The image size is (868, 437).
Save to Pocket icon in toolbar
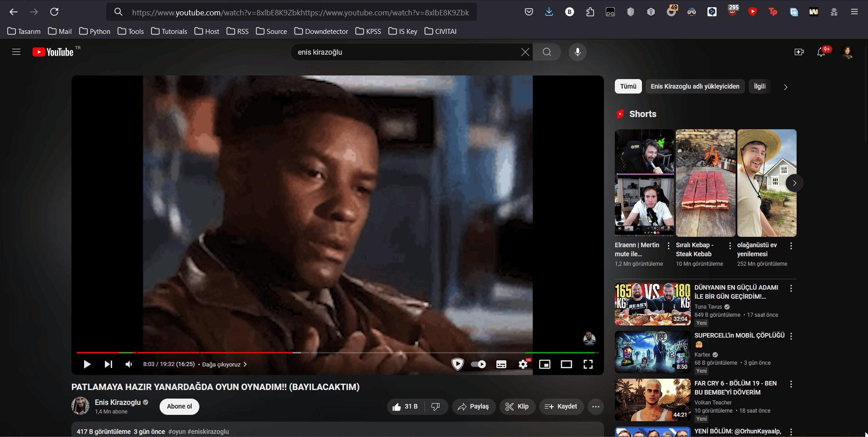click(528, 12)
